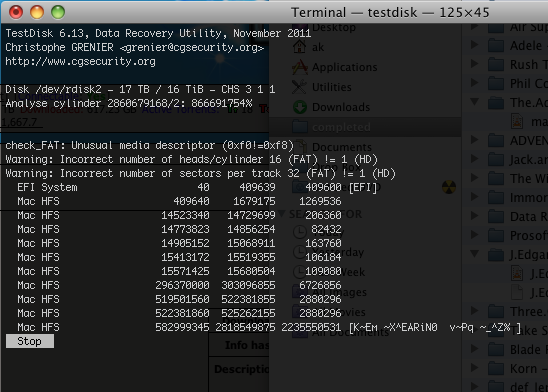Select the Adele folder icon
Screen dimensions: 548x392
[496, 45]
